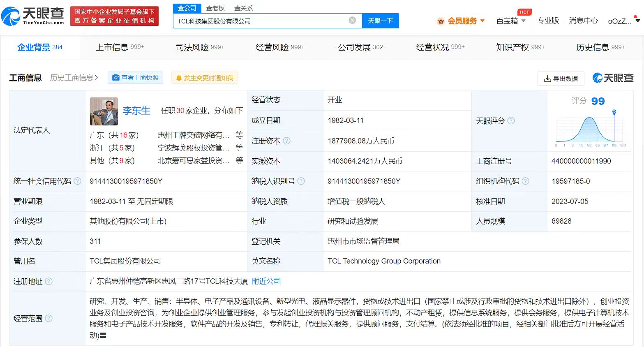Open the 附近公司 link
644x347 pixels.
pyautogui.click(x=266, y=281)
